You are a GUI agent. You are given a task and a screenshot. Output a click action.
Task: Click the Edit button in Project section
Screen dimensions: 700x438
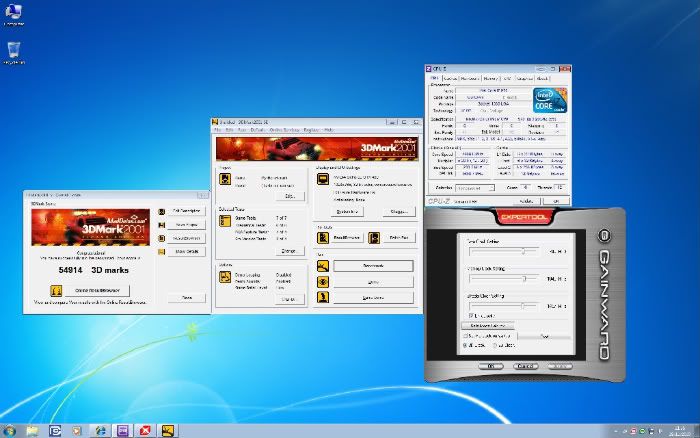click(x=289, y=196)
